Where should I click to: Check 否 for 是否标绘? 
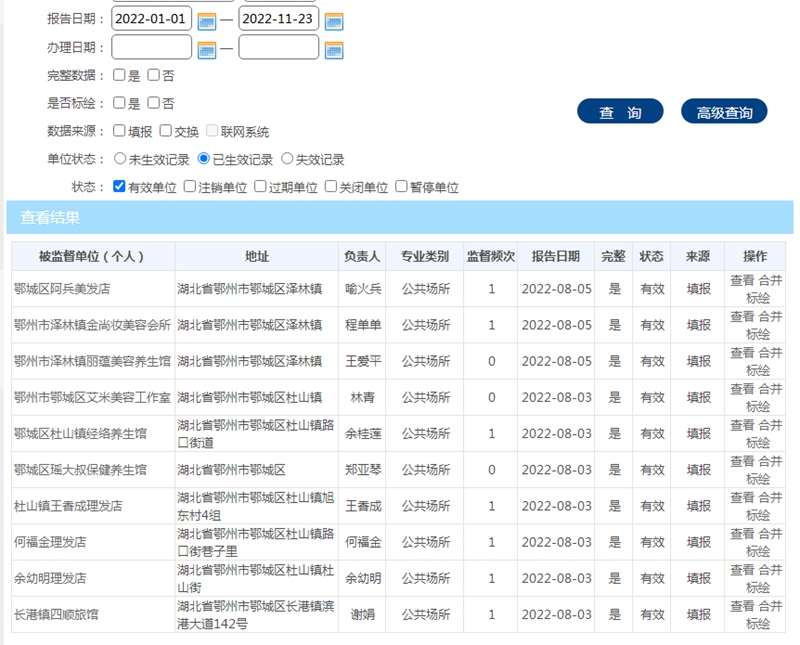(154, 103)
